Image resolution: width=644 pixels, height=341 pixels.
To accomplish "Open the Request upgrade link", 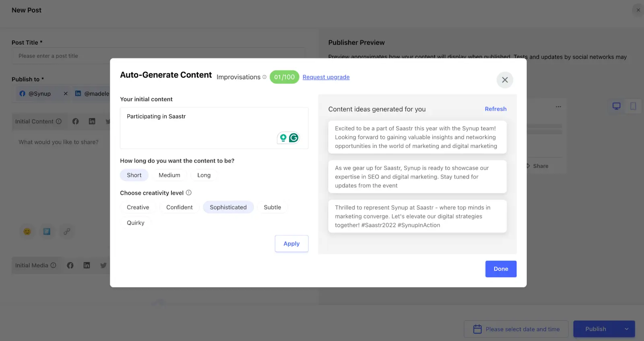I will 326,77.
